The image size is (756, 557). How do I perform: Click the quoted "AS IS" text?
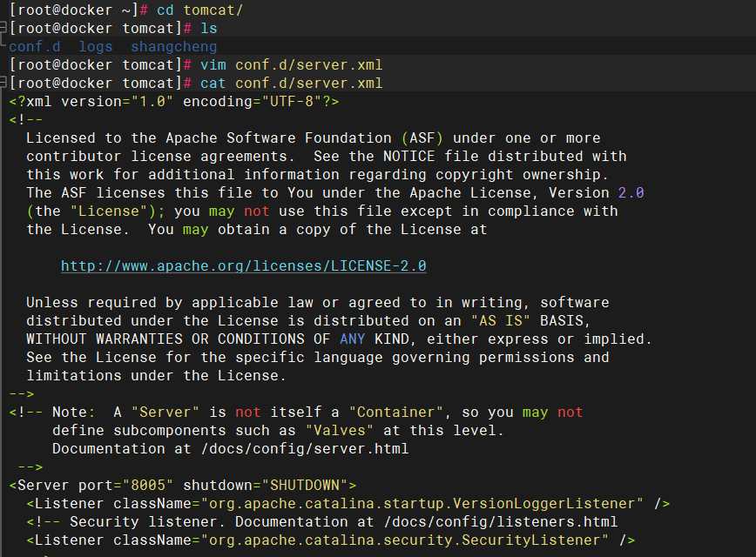point(501,320)
